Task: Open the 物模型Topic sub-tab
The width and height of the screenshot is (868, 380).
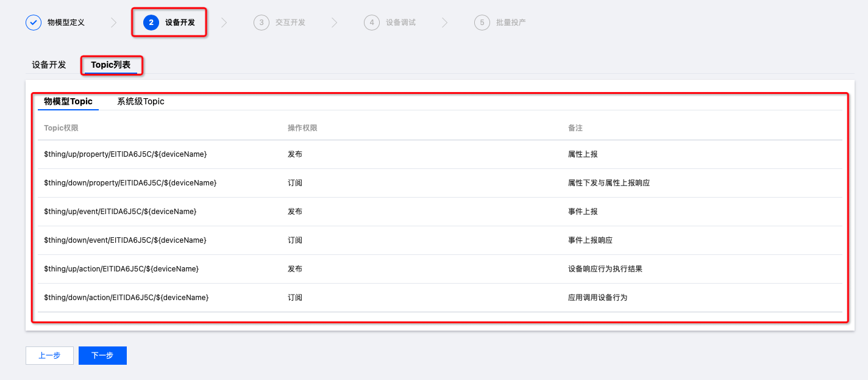Action: point(68,101)
